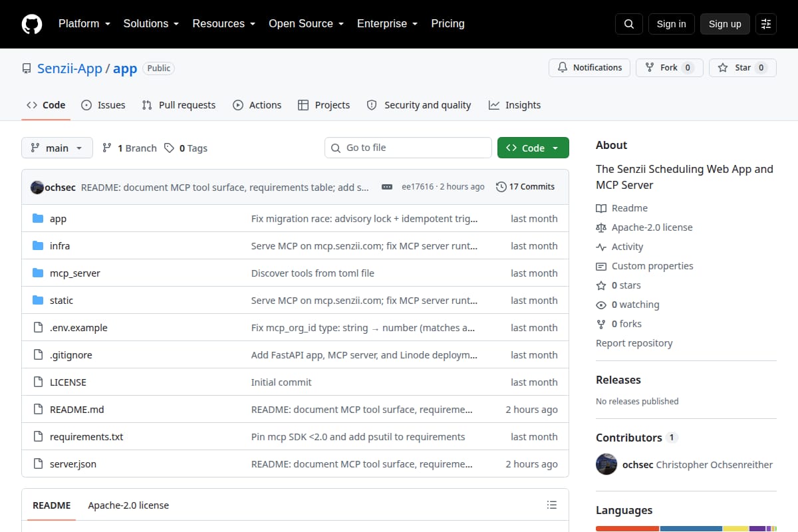798x532 pixels.
Task: Open the infra folder icon
Action: pyautogui.click(x=38, y=246)
